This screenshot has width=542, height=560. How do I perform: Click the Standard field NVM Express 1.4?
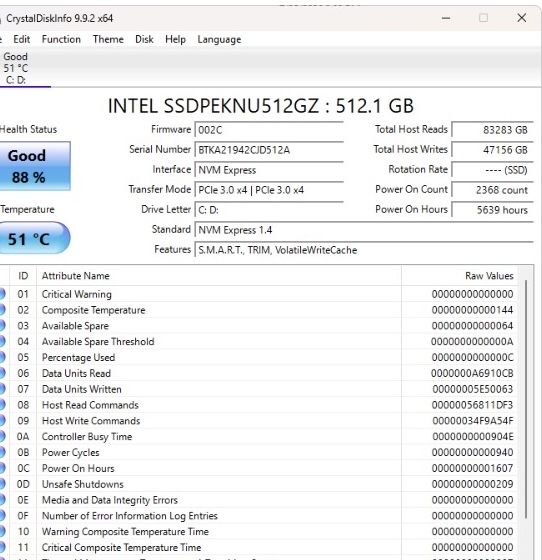pyautogui.click(x=364, y=230)
